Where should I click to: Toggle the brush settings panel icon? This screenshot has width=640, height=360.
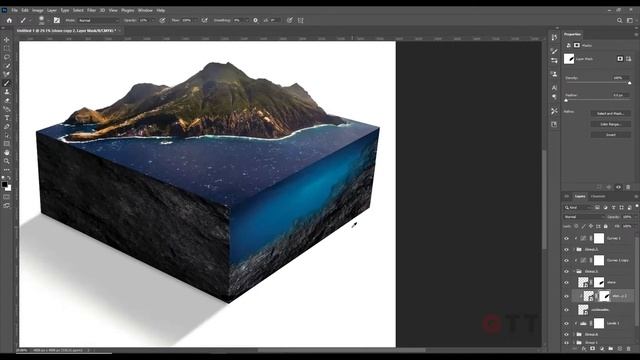57,20
